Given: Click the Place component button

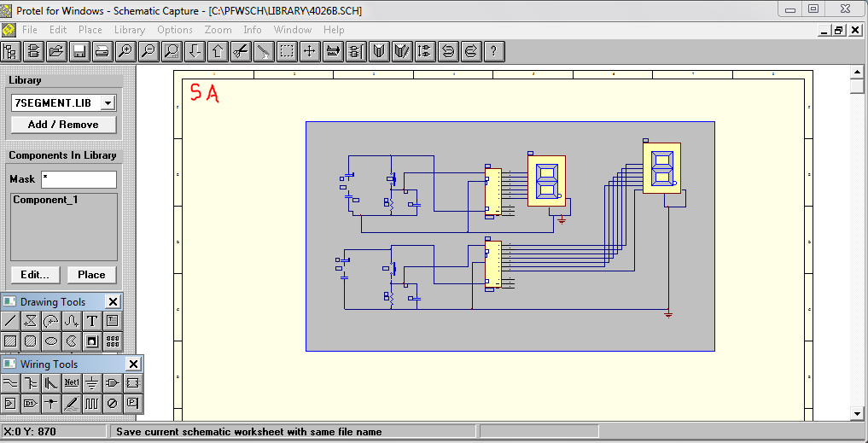Looking at the screenshot, I should click(92, 275).
